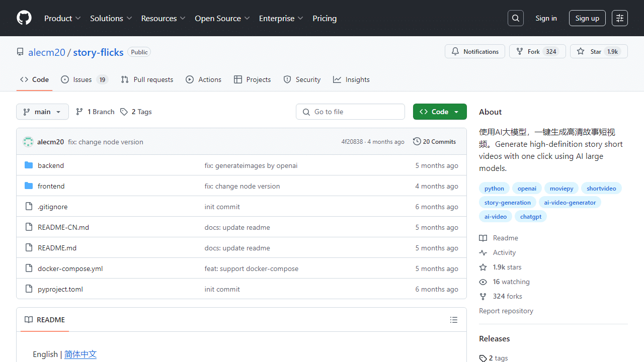Click the bell icon in Notifications
Screen dimensions: 644x362
click(x=455, y=51)
